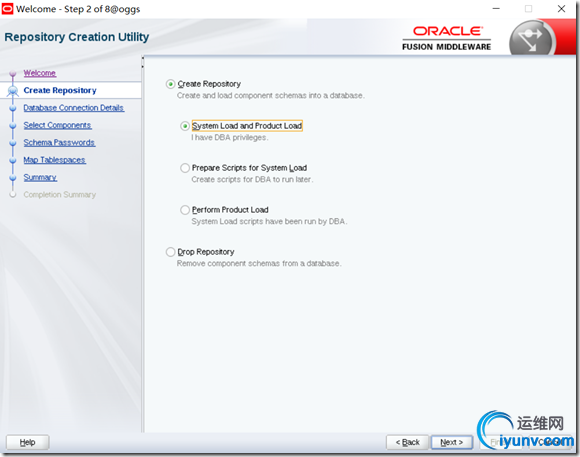Click 'Remove component schemas from a database.' text
The image size is (580, 457).
pyautogui.click(x=259, y=263)
